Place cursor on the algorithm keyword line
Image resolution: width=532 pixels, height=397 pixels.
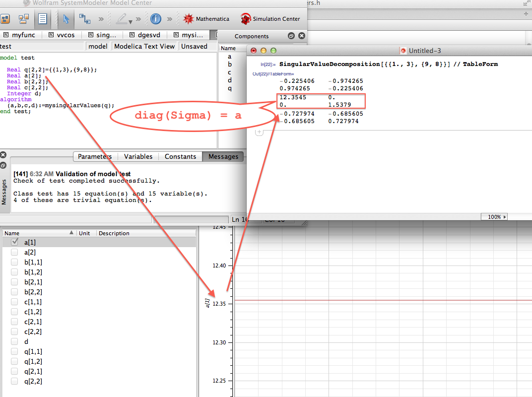coord(16,99)
